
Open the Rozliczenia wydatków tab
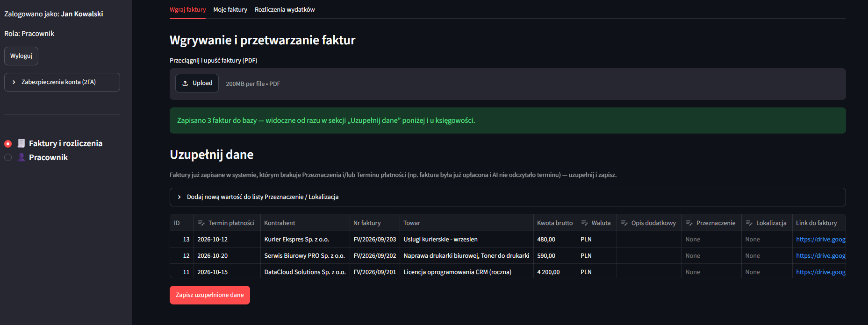(285, 9)
